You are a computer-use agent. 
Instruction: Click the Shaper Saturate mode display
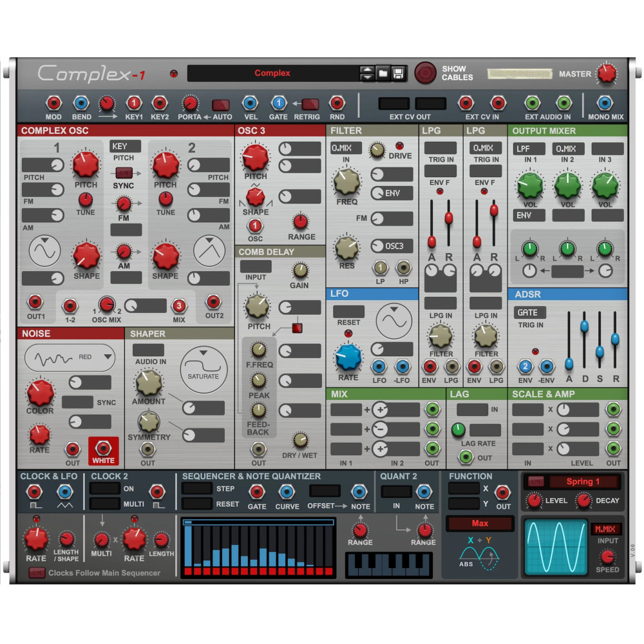coord(204,370)
